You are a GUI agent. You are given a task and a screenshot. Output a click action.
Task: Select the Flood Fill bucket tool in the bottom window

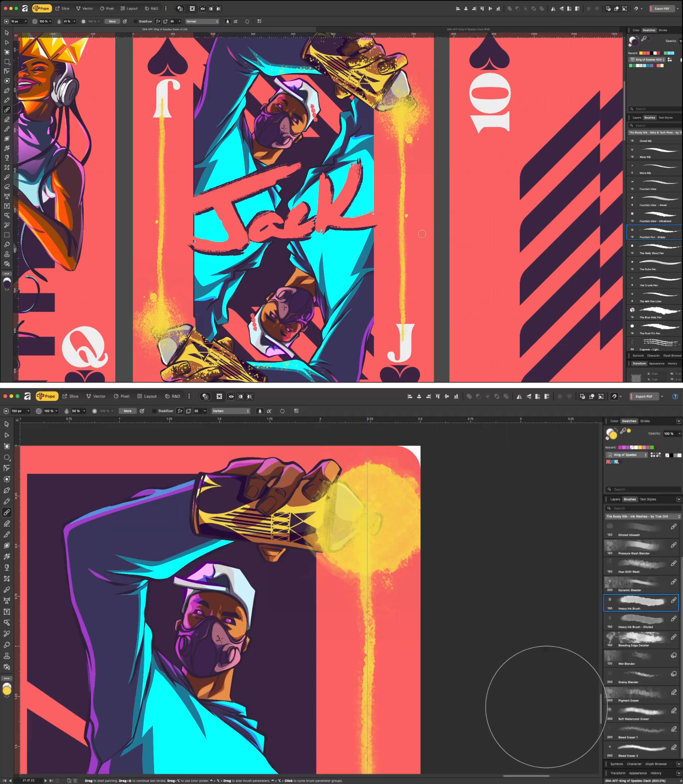7,667
